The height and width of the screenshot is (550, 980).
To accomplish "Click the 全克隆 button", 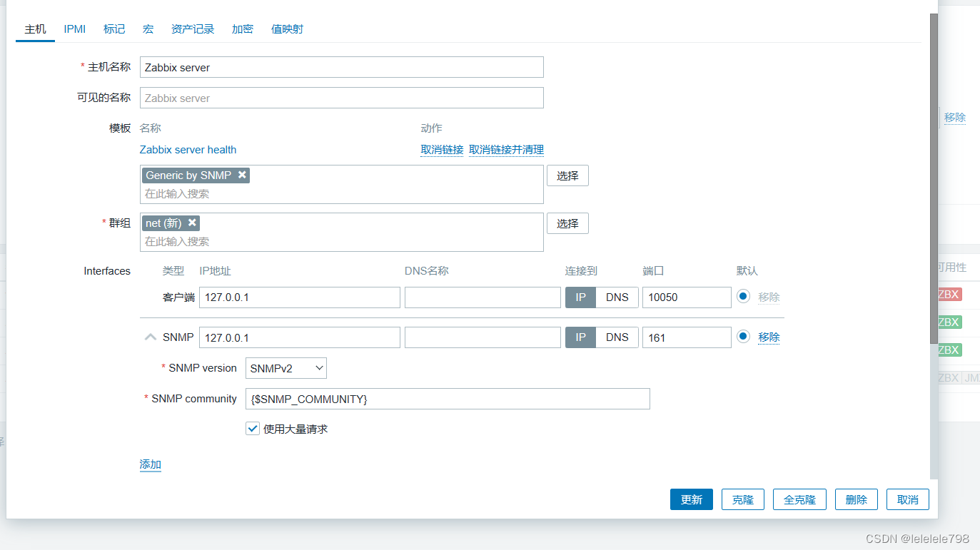I will (799, 499).
